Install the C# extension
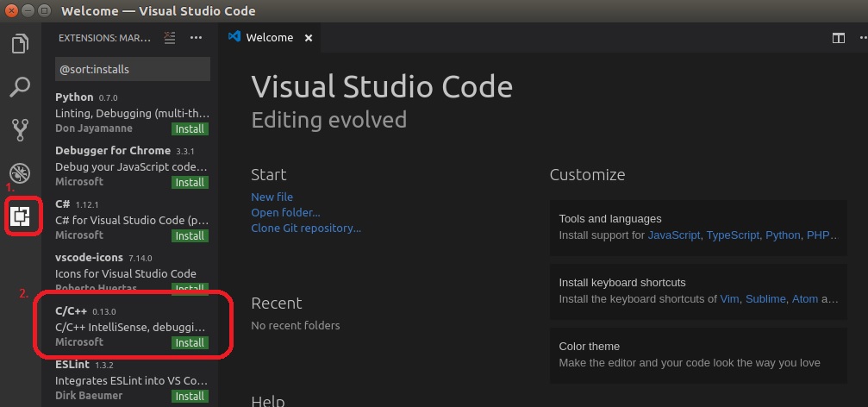This screenshot has height=407, width=868. pyautogui.click(x=190, y=236)
